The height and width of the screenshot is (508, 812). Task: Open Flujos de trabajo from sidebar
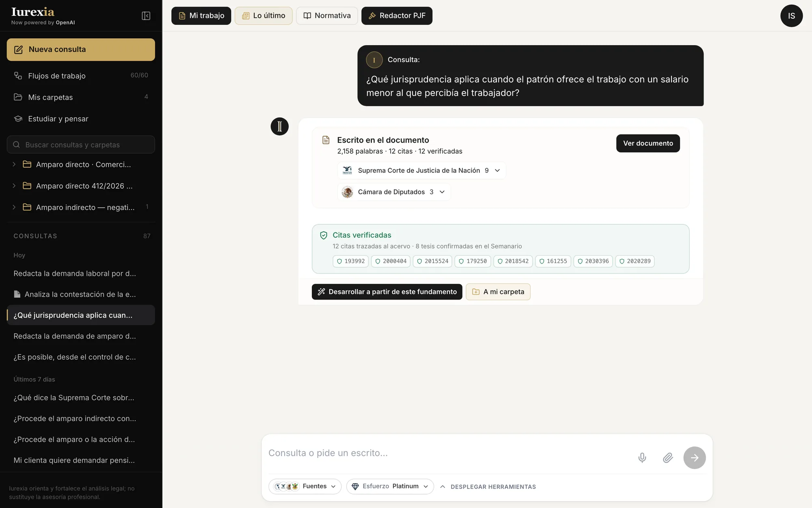click(81, 76)
